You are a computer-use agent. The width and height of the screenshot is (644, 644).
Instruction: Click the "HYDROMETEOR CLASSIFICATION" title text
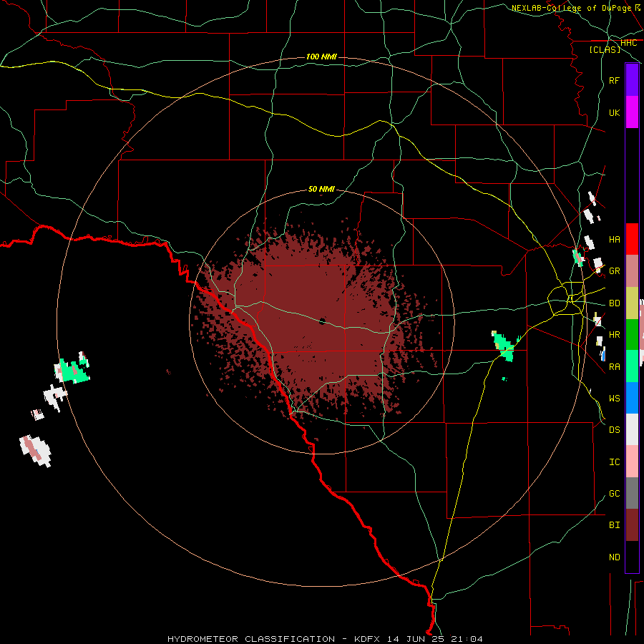point(251,639)
